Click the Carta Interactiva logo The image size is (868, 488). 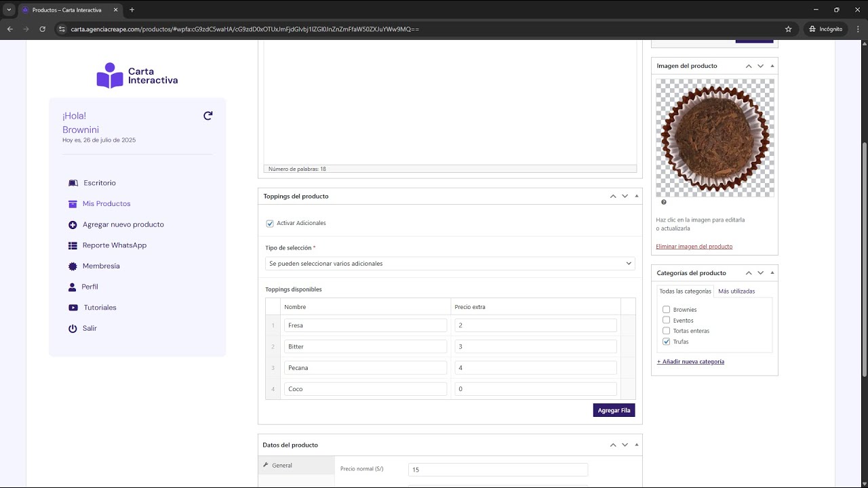(137, 75)
